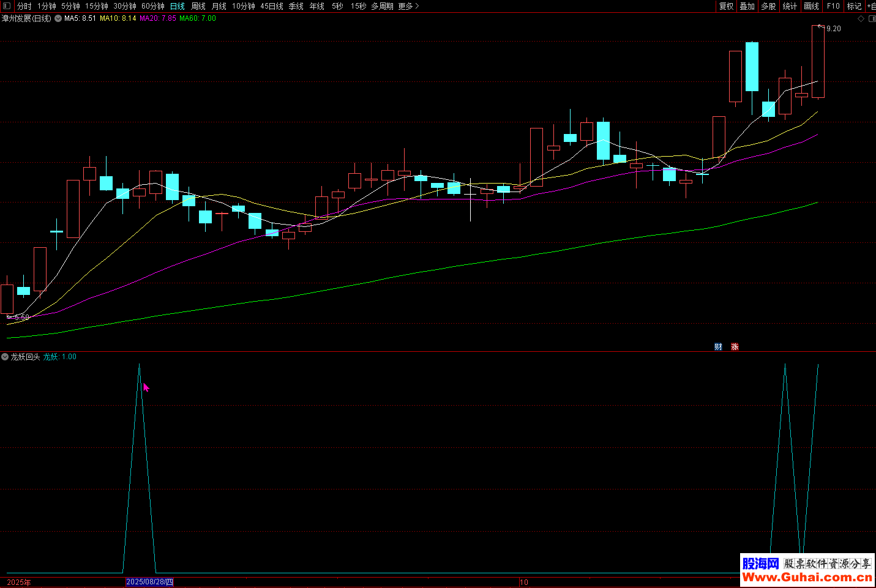Viewport: 876px width, 588px height.
Task: Switch to the 60分钟 period tab
Action: pyautogui.click(x=152, y=6)
